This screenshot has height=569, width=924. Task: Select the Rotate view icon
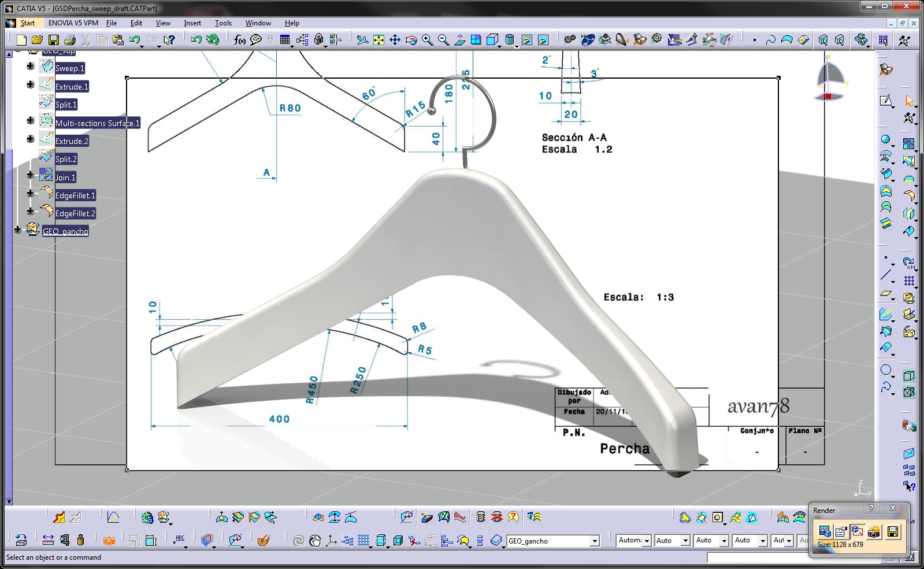(x=411, y=40)
